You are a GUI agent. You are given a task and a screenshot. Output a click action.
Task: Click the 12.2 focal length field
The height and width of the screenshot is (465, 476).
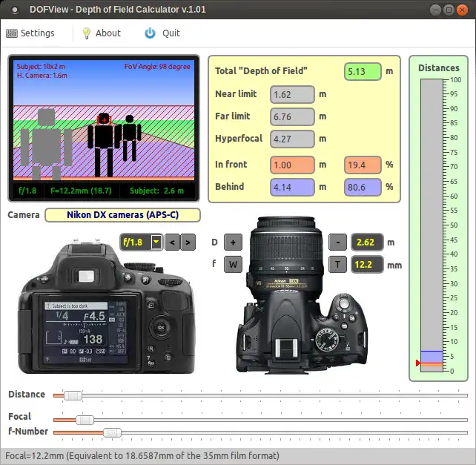[367, 265]
